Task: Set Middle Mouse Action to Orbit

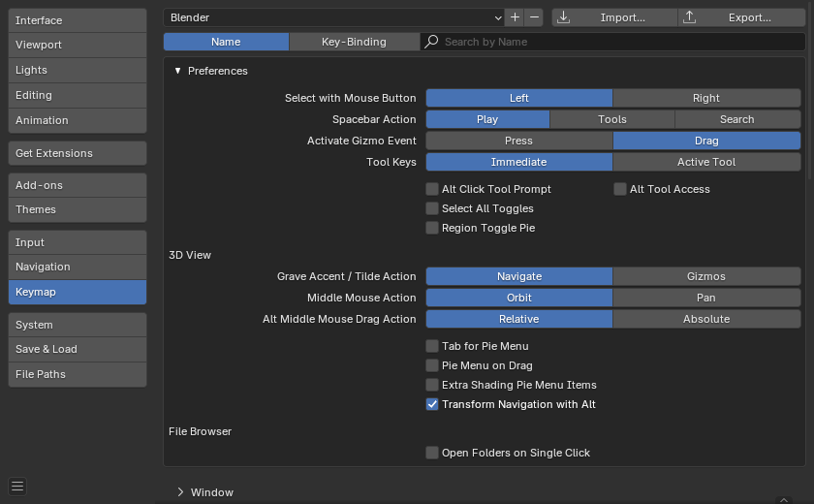Action: coord(519,298)
